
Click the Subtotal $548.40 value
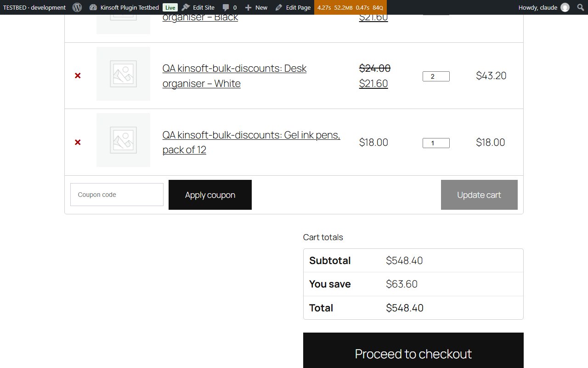pos(404,260)
